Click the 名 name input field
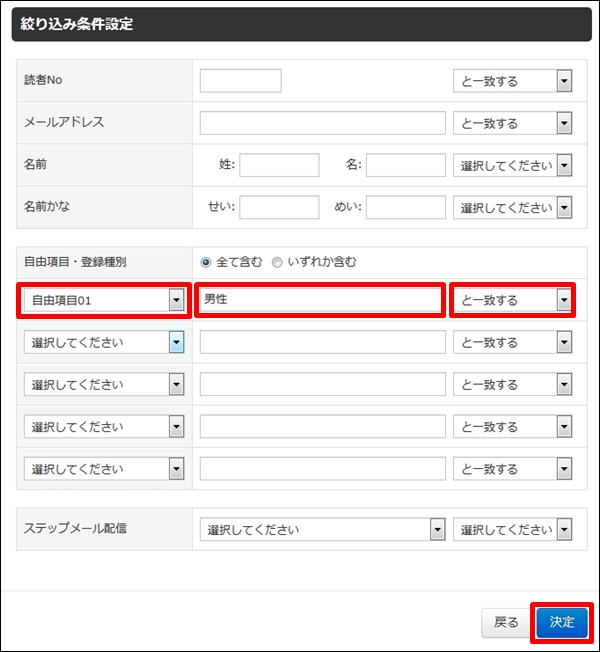600x652 pixels. tap(405, 165)
